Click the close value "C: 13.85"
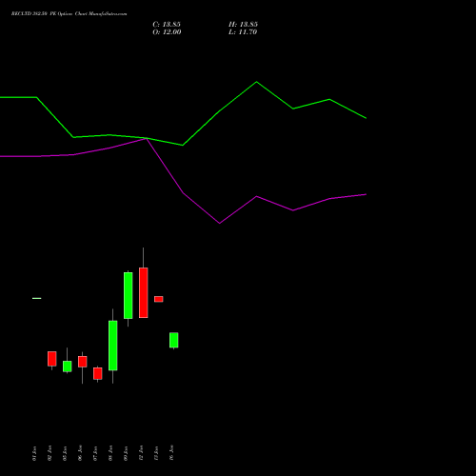 pos(167,25)
